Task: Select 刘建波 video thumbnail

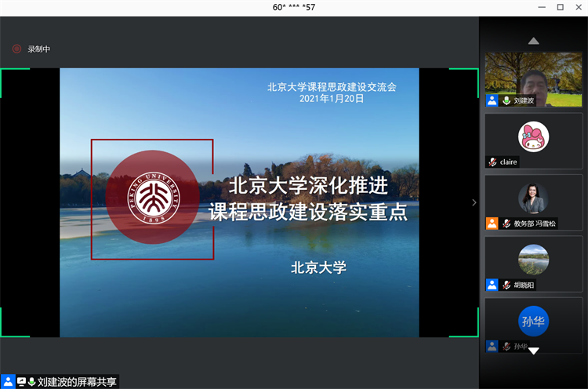Action: 533,79
